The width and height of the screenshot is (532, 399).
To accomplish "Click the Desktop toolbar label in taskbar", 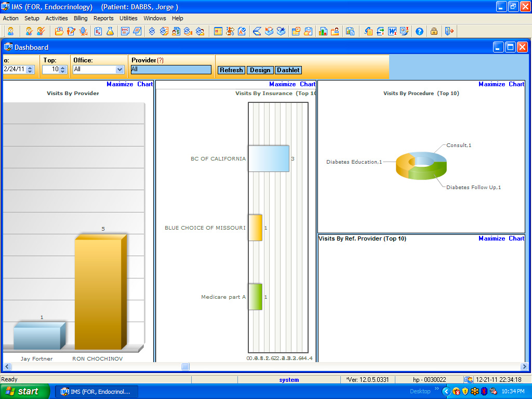I will tap(420, 391).
